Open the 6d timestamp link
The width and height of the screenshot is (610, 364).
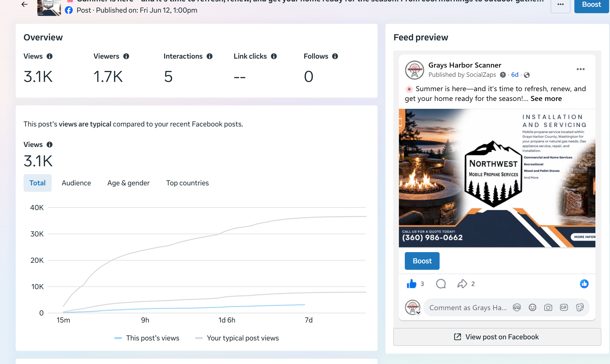click(515, 75)
